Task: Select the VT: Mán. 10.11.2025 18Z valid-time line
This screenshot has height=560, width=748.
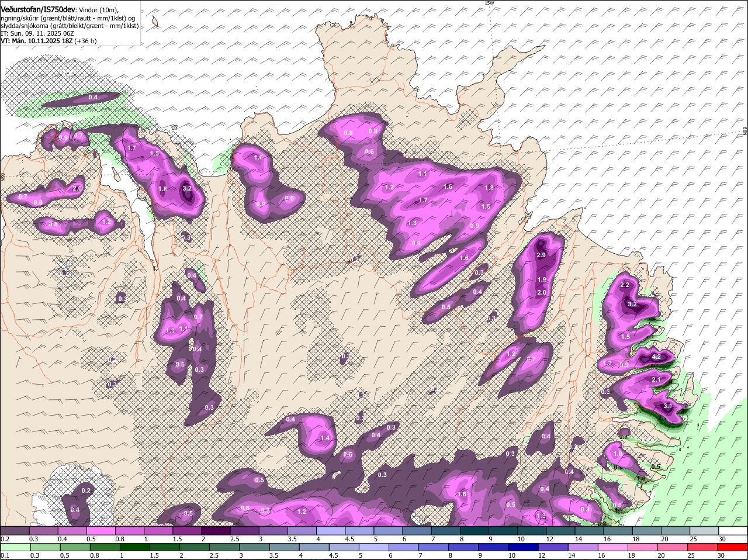Action: click(x=49, y=41)
